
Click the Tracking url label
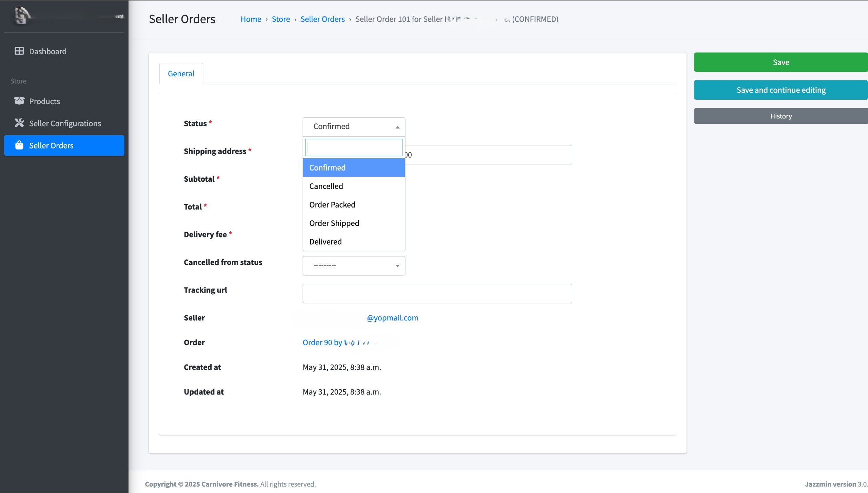(205, 290)
